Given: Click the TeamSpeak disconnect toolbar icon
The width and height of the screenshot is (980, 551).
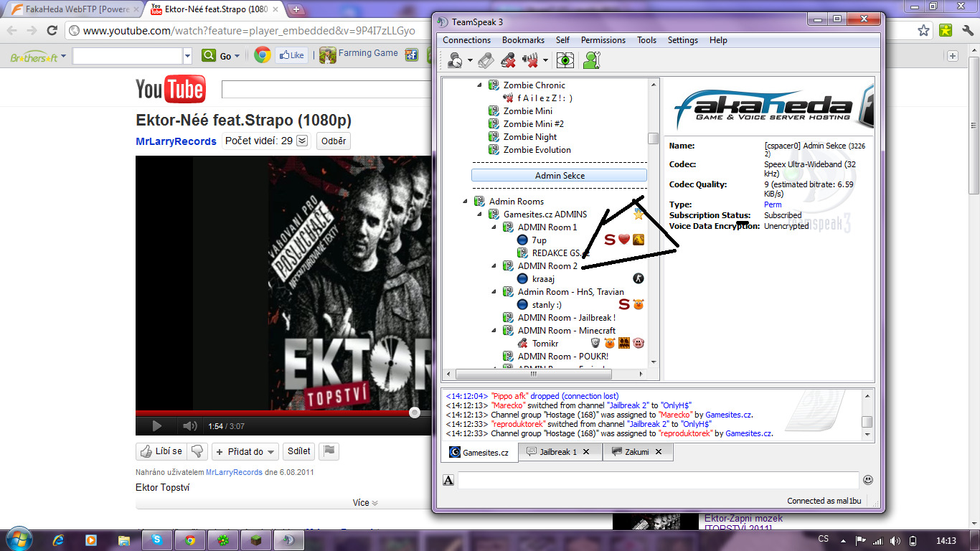Looking at the screenshot, I should (486, 61).
